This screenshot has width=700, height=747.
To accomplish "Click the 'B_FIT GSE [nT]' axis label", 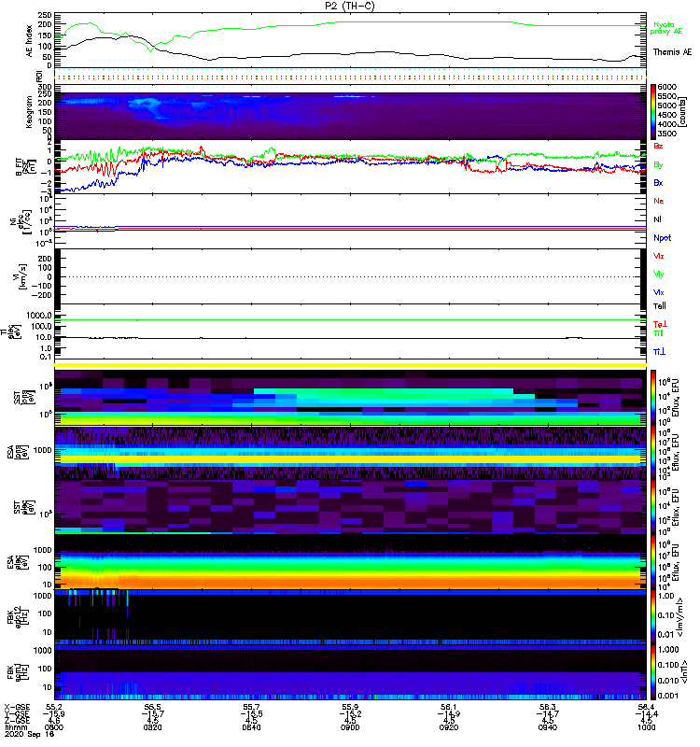I will point(25,166).
